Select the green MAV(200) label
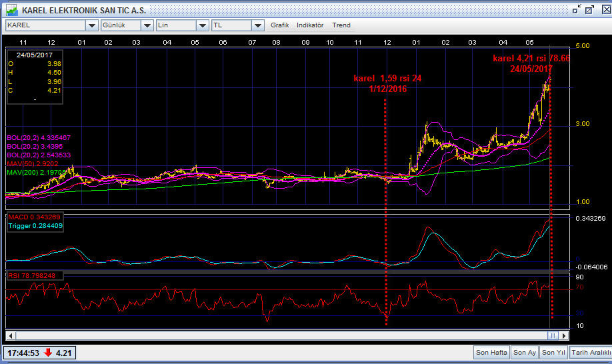The height and width of the screenshot is (364, 612). coord(36,172)
